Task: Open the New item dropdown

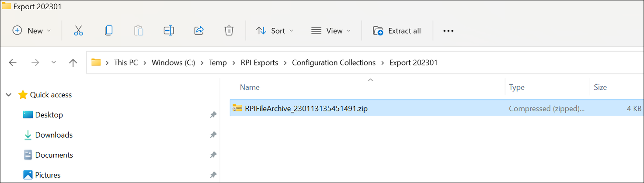Action: pos(32,31)
